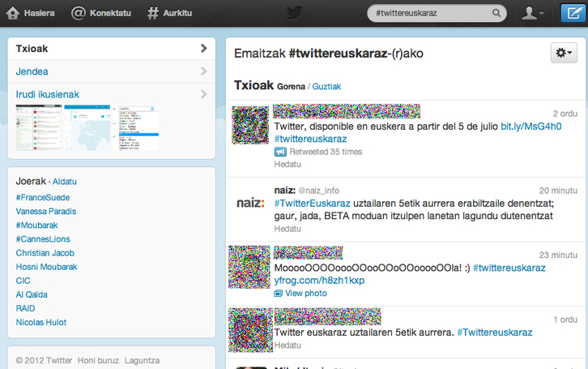
Task: Click Retweeted 35 times text
Action: (x=326, y=152)
